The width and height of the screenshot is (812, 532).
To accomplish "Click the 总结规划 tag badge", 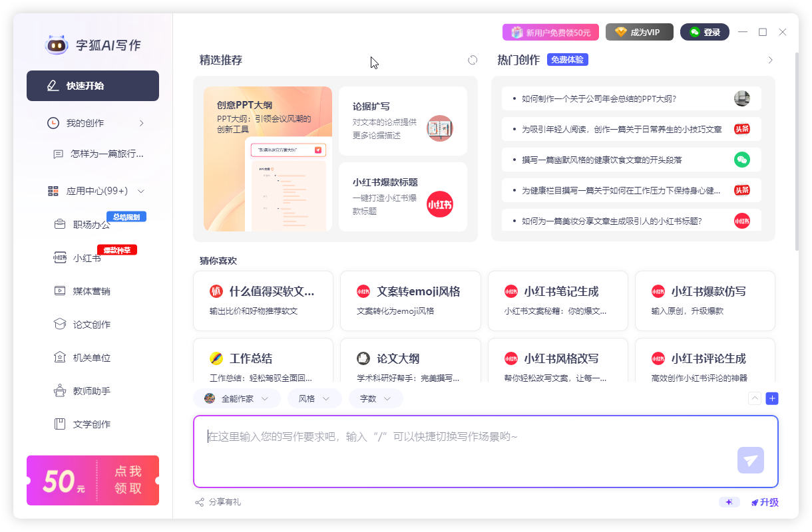I will tap(126, 217).
